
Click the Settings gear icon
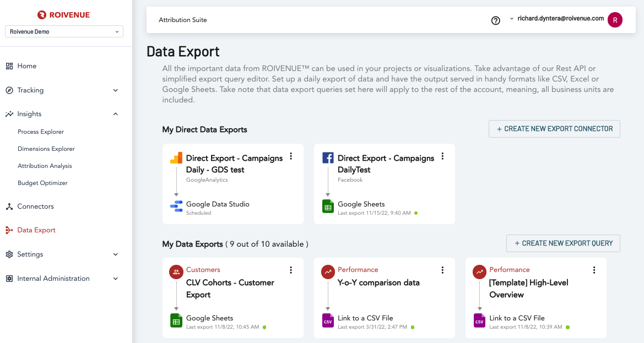[9, 254]
